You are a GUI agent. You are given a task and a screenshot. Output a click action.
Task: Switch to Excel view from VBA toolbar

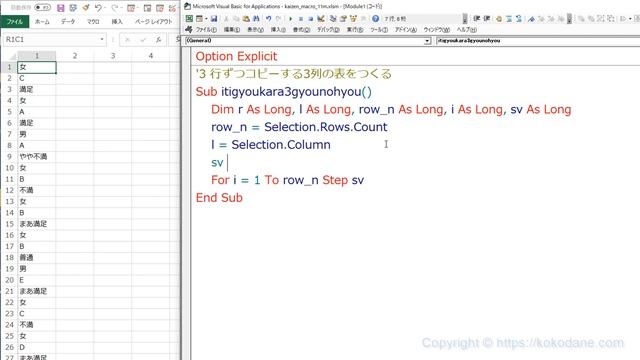tap(189, 18)
